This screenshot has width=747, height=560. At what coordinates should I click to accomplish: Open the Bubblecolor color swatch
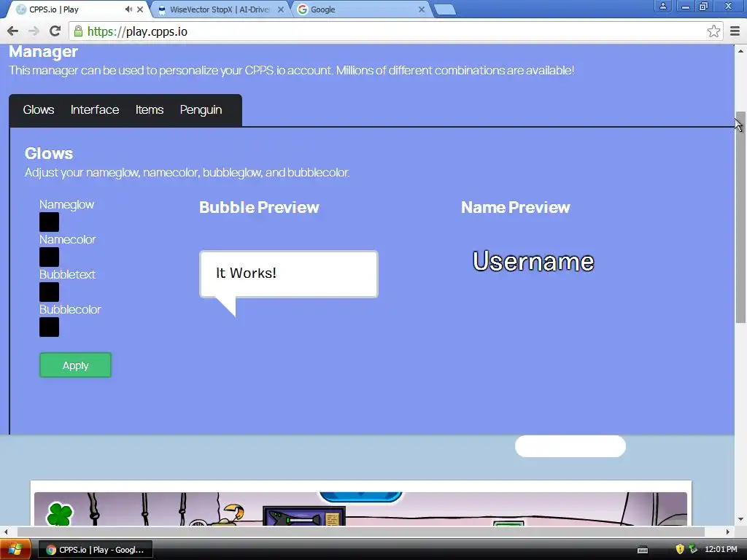[49, 327]
